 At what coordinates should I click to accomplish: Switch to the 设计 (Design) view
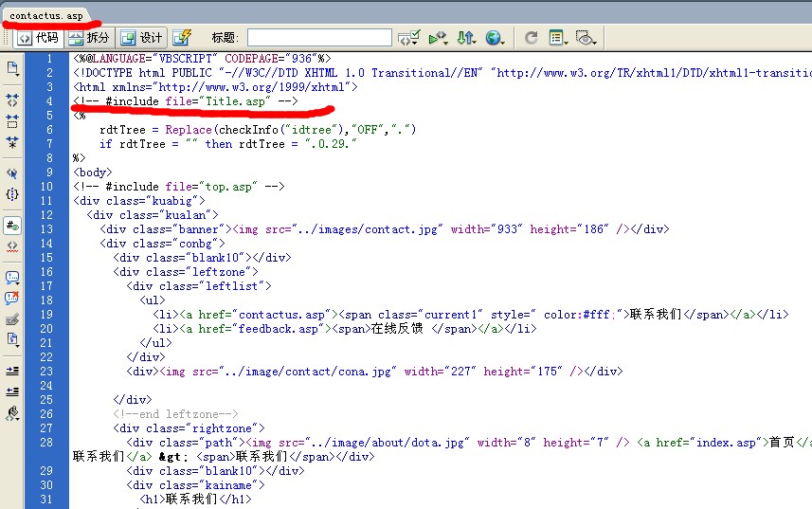coord(143,38)
